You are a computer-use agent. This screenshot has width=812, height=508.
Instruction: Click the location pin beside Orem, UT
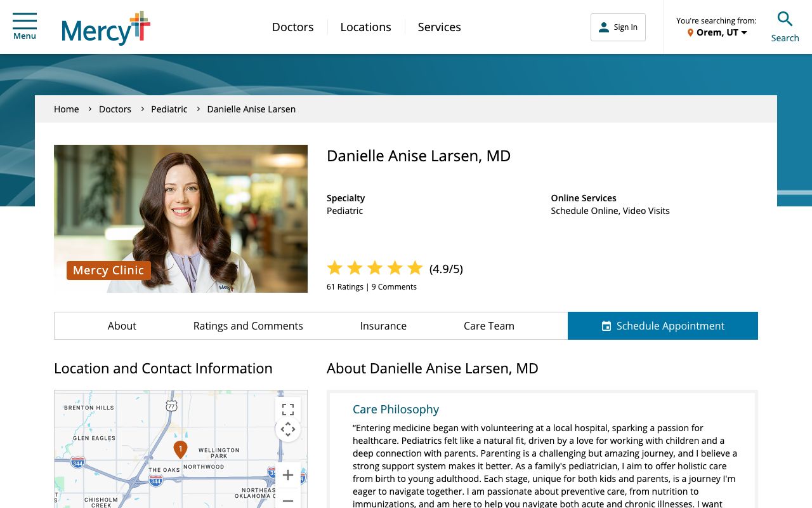(691, 32)
